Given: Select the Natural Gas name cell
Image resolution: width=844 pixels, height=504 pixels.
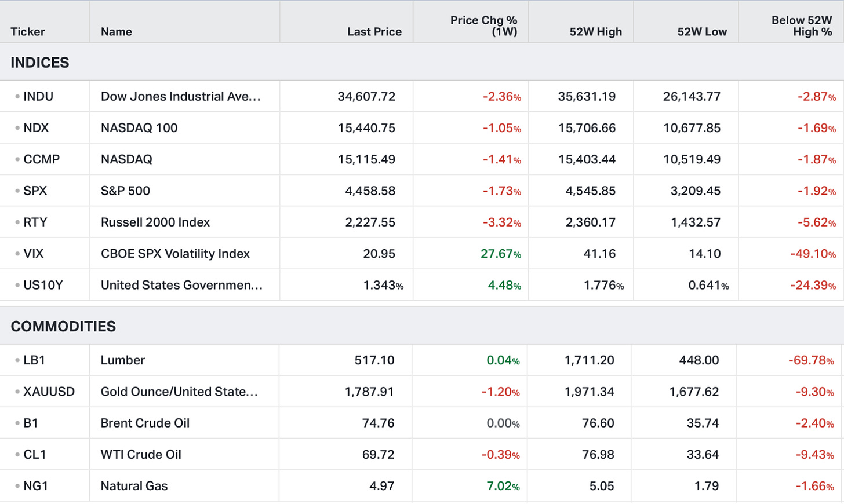Looking at the screenshot, I should point(134,486).
